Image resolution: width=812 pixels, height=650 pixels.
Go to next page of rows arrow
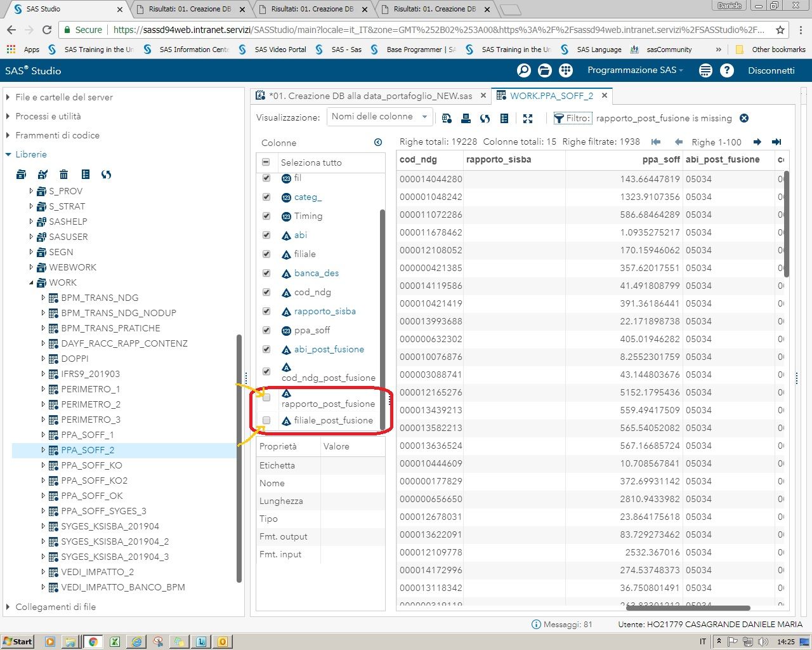[x=757, y=142]
